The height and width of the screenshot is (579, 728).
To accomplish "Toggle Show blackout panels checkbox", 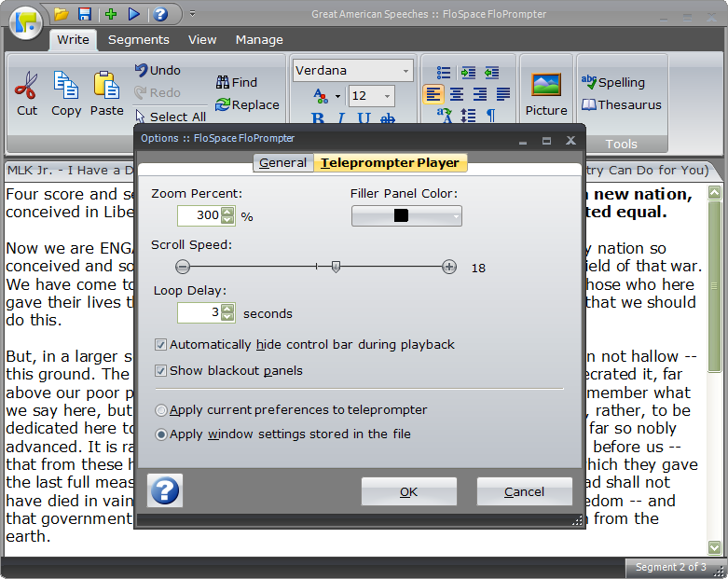I will [x=229, y=370].
